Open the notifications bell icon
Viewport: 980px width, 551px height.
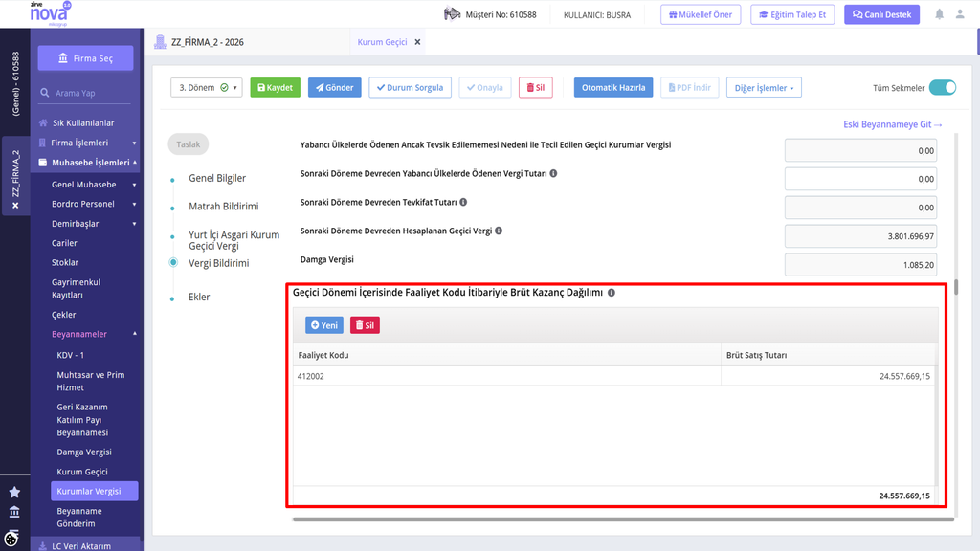tap(940, 14)
